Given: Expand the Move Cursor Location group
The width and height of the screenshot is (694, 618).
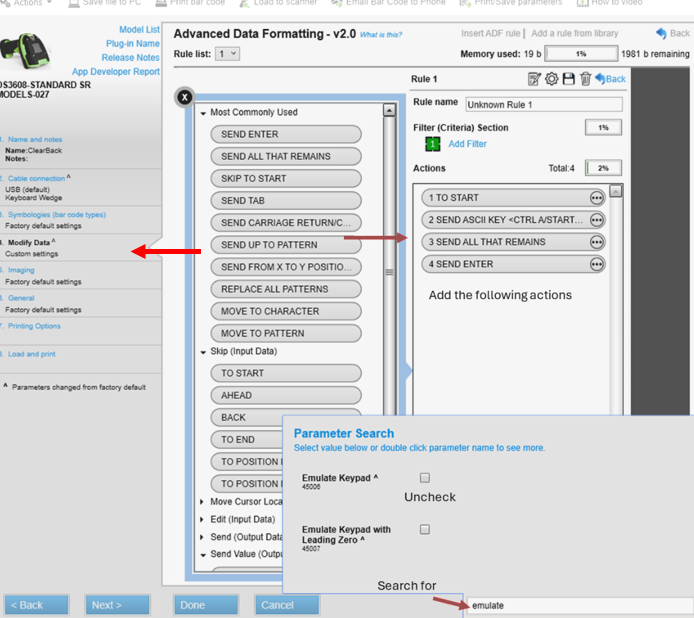Looking at the screenshot, I should tap(202, 502).
